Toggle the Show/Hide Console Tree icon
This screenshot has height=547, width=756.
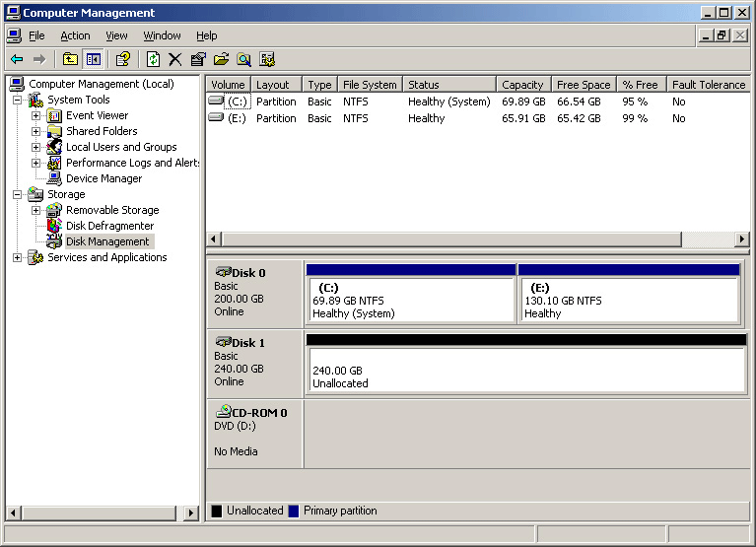pyautogui.click(x=94, y=59)
